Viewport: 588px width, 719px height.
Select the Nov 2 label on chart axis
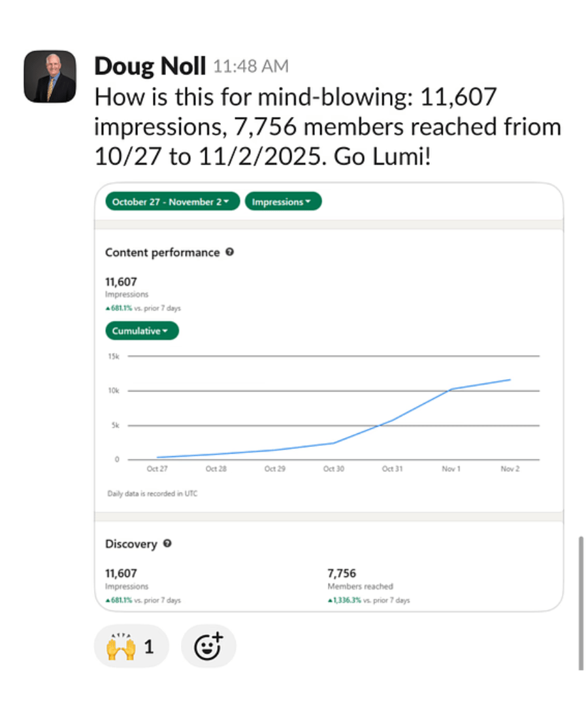[x=509, y=469]
